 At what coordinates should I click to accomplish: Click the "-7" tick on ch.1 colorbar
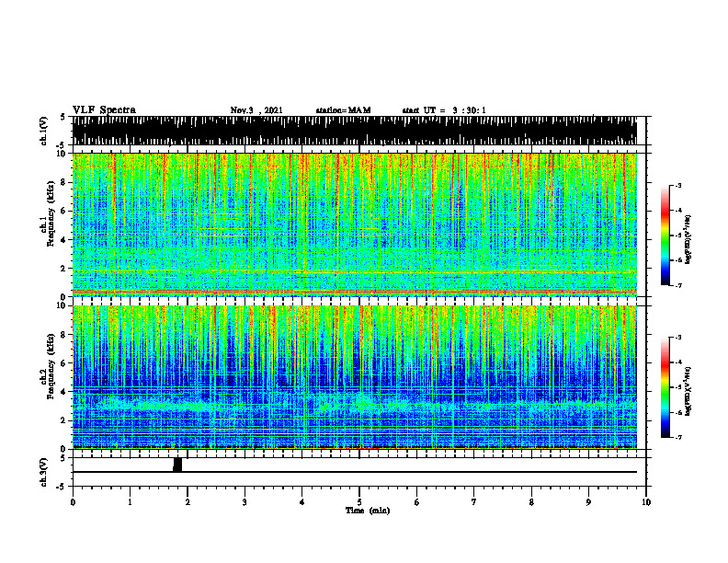[677, 286]
